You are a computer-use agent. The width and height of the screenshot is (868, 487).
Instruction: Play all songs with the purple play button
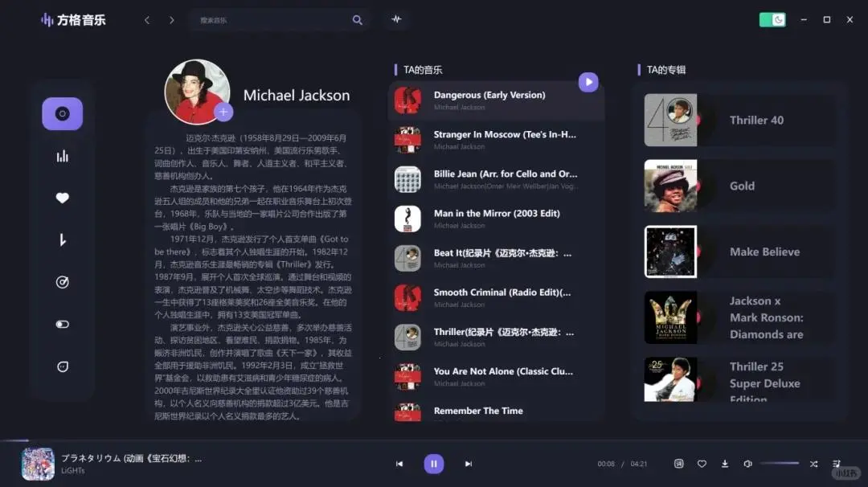click(588, 82)
